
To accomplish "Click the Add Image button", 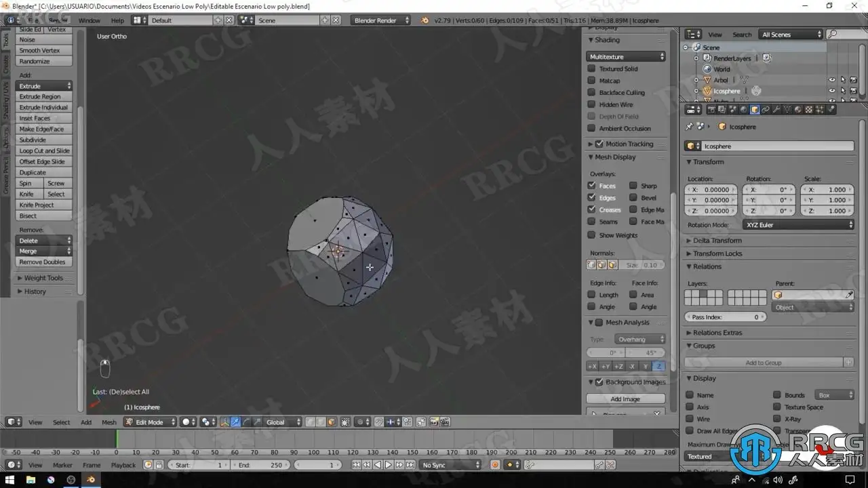I will click(625, 399).
